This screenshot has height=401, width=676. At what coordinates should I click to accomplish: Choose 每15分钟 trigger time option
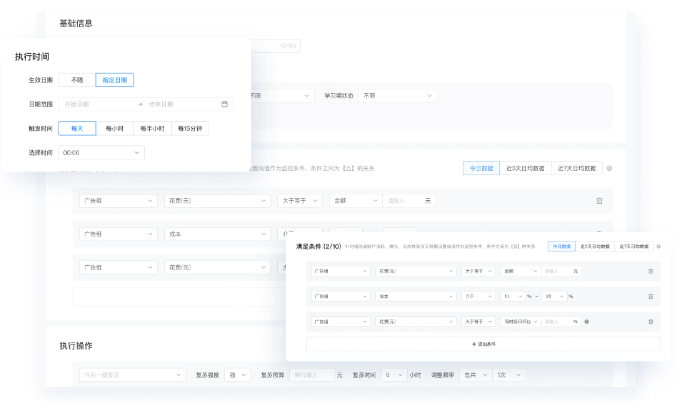[x=189, y=128]
